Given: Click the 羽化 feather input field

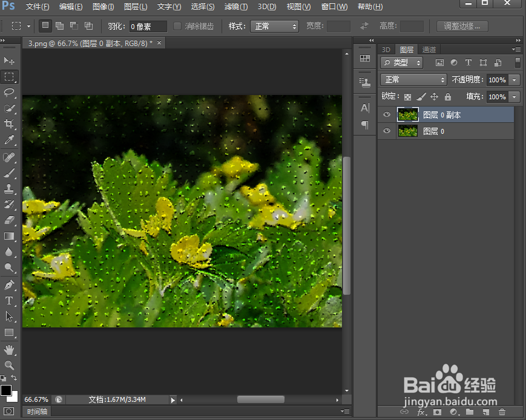Looking at the screenshot, I should 148,27.
